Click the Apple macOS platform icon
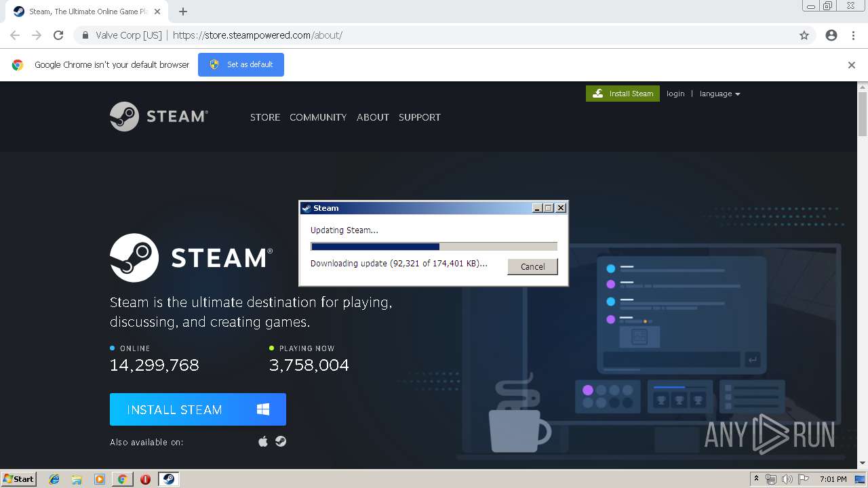 tap(263, 442)
